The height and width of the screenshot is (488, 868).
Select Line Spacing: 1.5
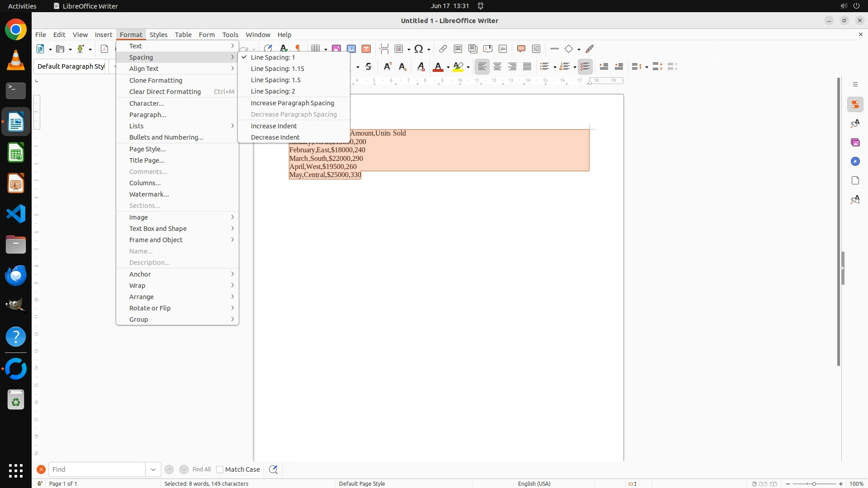tap(275, 80)
